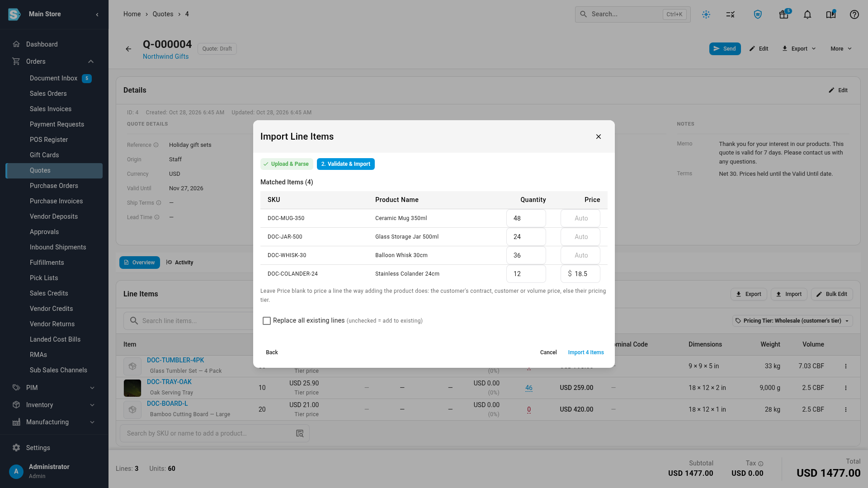868x488 pixels.
Task: Open Document Inbox in sidebar
Action: point(54,78)
